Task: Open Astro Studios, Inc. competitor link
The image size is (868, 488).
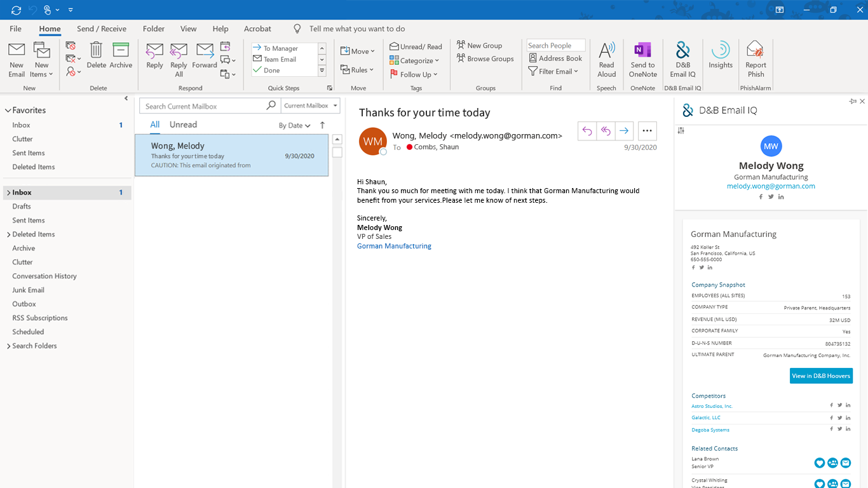Action: (x=712, y=406)
